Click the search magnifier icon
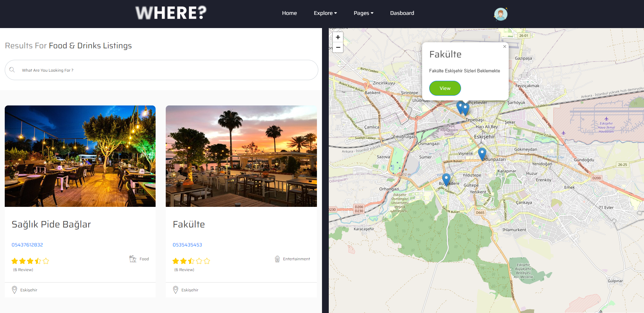Image resolution: width=644 pixels, height=313 pixels. pyautogui.click(x=12, y=70)
